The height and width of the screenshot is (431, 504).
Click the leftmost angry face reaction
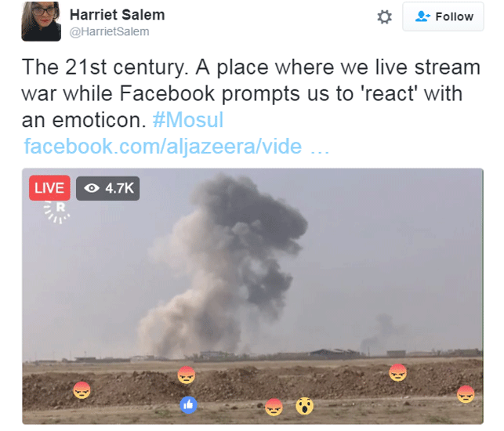82,390
